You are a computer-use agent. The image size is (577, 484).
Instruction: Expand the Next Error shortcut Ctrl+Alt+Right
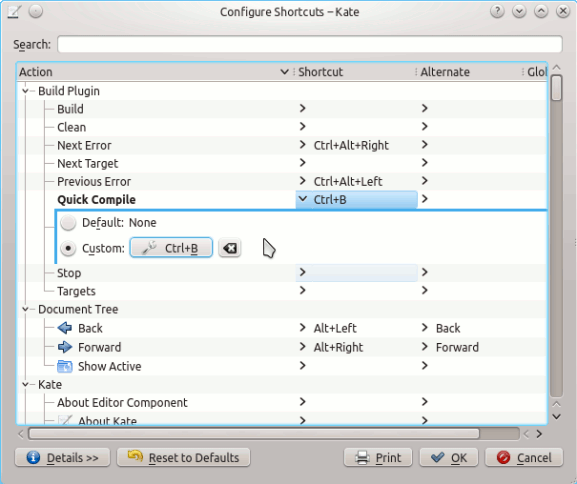302,145
